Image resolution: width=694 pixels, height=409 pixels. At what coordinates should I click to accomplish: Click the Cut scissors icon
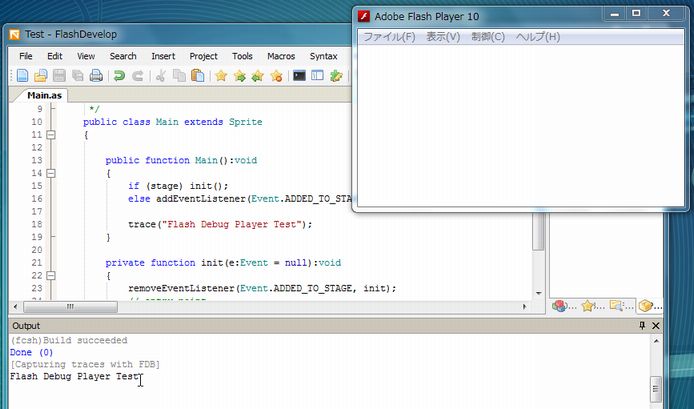coord(161,76)
